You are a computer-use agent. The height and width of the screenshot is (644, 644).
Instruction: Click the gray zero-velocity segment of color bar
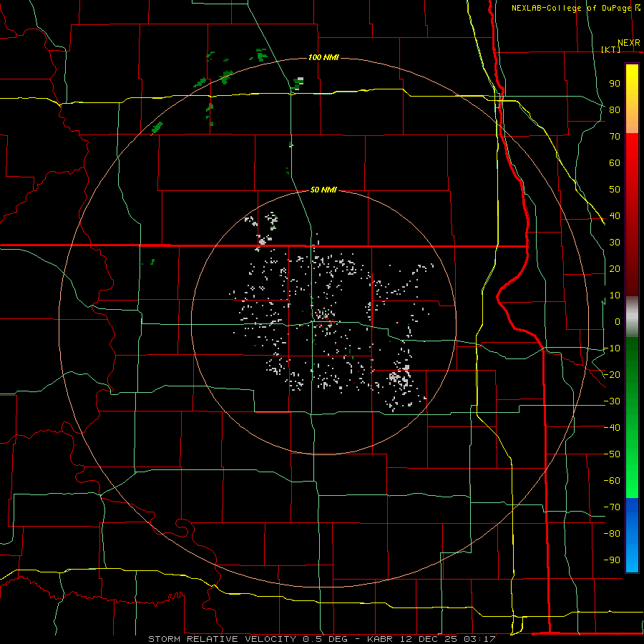632,317
